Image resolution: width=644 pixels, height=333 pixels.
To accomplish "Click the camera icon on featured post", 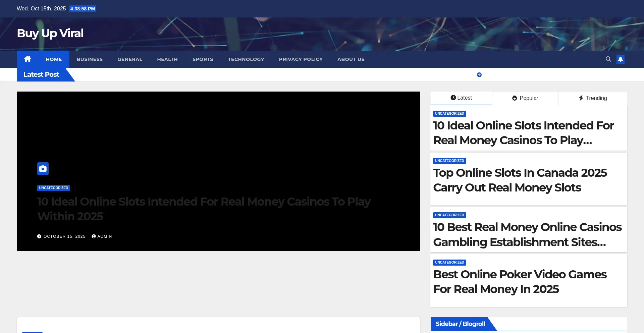I will click(x=43, y=169).
